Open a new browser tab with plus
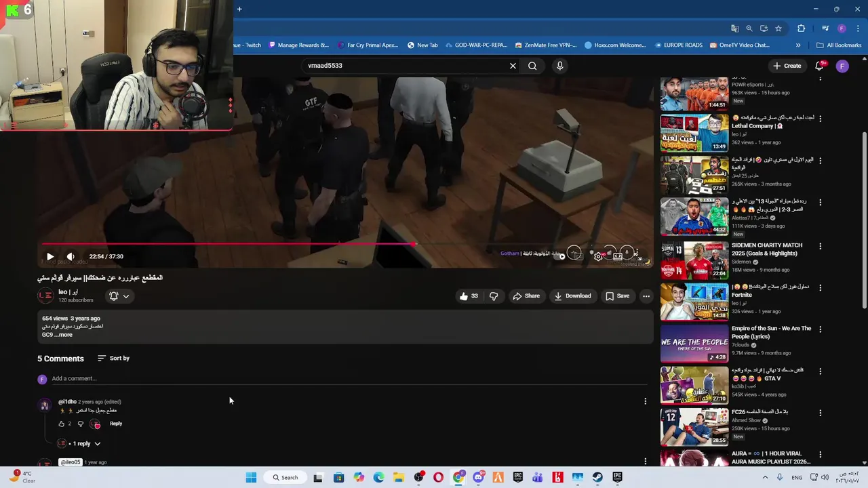Image resolution: width=868 pixels, height=488 pixels. pos(239,9)
